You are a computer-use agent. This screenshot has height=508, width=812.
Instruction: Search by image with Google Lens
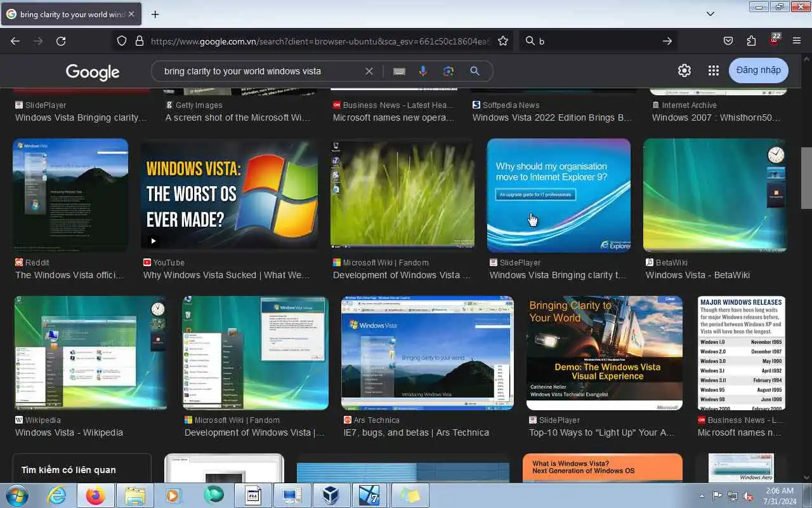[x=449, y=71]
